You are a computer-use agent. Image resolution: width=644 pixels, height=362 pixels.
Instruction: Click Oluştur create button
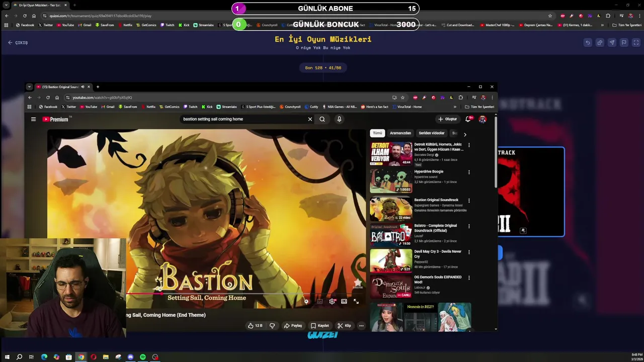click(x=447, y=119)
